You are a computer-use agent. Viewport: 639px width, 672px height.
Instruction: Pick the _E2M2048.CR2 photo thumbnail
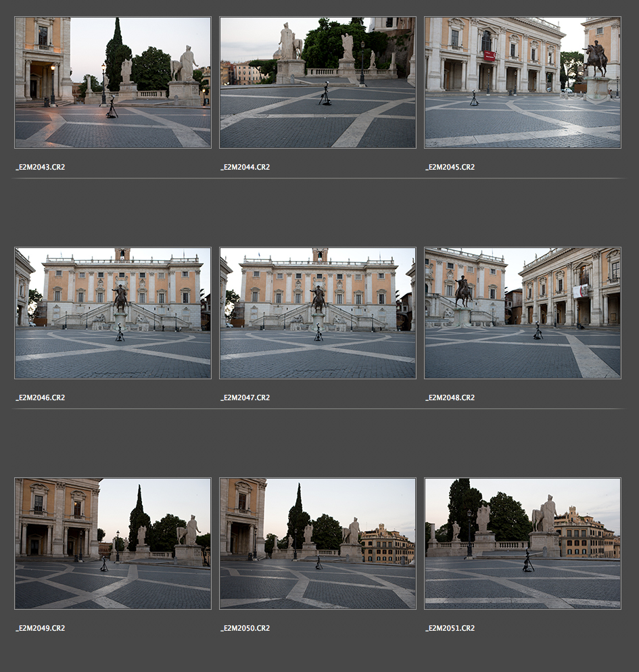tap(523, 313)
